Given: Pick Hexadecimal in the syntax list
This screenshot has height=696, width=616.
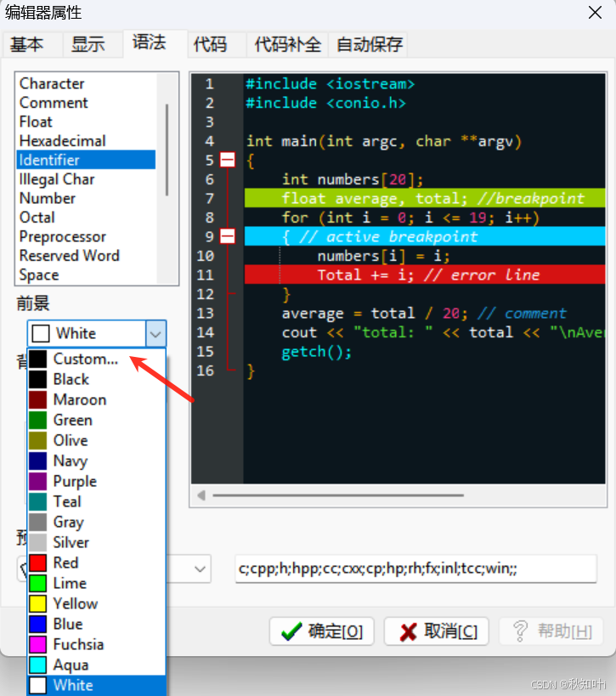Looking at the screenshot, I should (x=86, y=141).
